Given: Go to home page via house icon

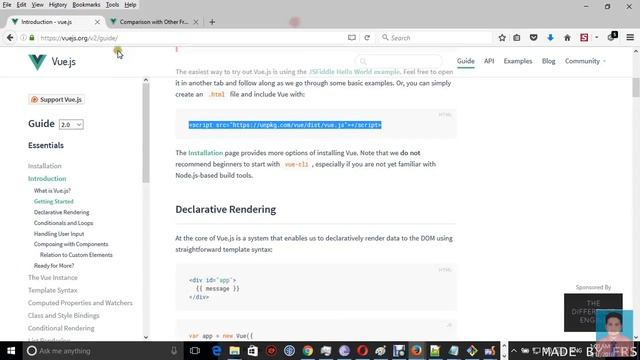Looking at the screenshot, I should tap(567, 38).
